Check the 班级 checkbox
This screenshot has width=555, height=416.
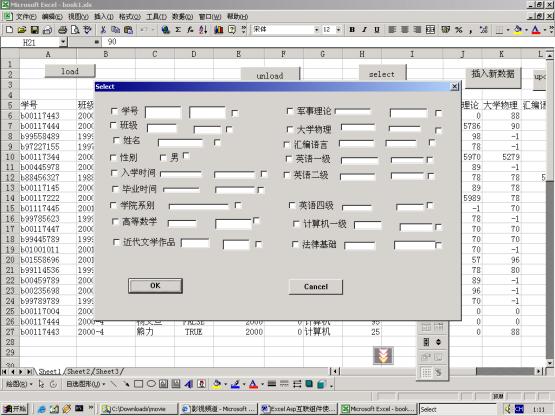click(x=113, y=125)
